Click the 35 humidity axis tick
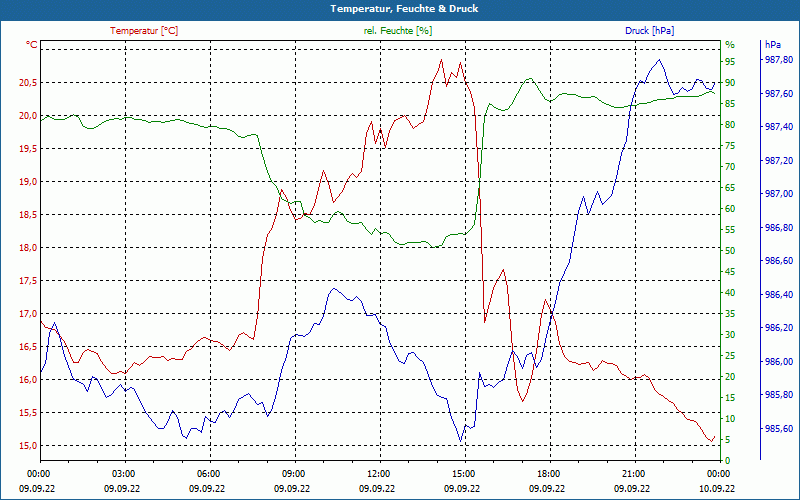Image resolution: width=800 pixels, height=500 pixels. click(x=730, y=314)
